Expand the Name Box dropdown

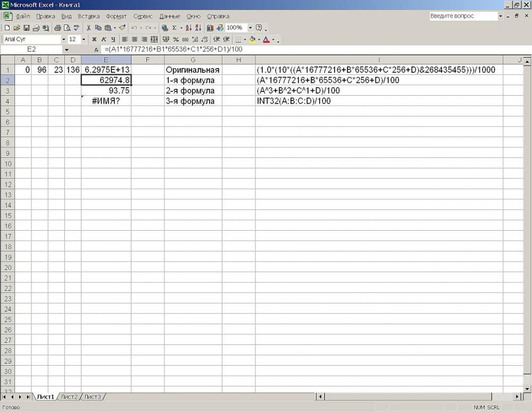[67, 50]
